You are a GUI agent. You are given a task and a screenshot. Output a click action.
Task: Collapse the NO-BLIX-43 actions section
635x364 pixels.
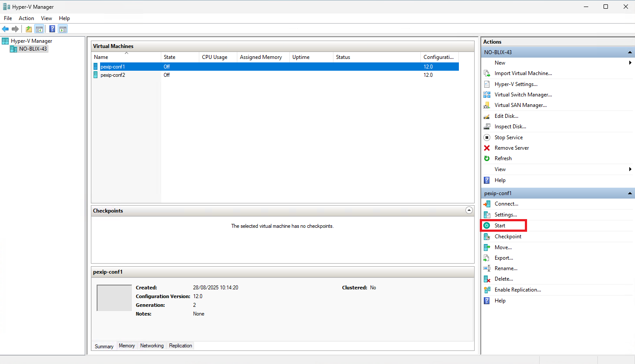pos(630,52)
